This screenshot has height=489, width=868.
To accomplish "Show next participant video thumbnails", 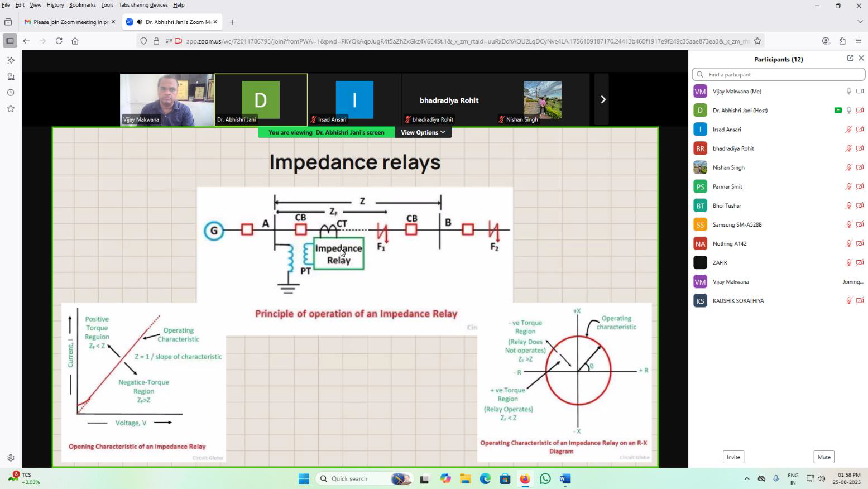I will tap(602, 100).
